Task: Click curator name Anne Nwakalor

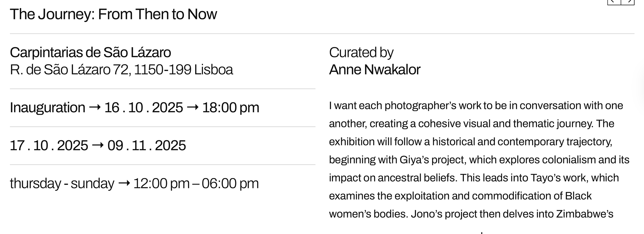Action: pos(375,70)
